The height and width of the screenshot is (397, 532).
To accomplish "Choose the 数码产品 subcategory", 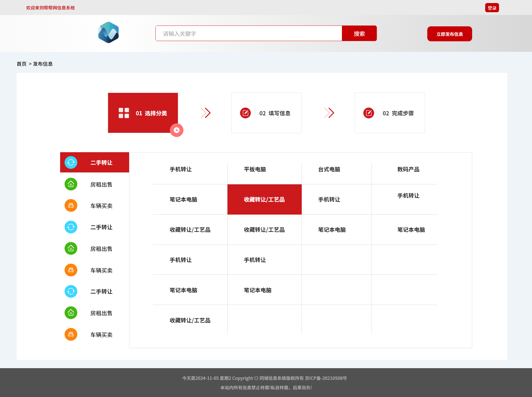I will coord(408,169).
